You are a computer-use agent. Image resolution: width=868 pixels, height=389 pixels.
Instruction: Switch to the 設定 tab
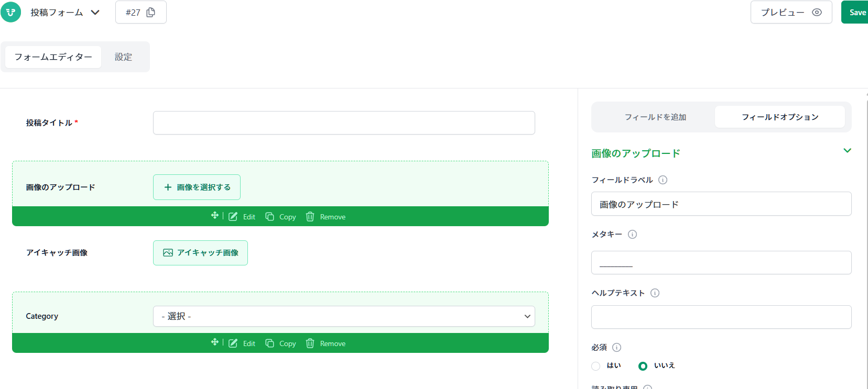pos(123,57)
